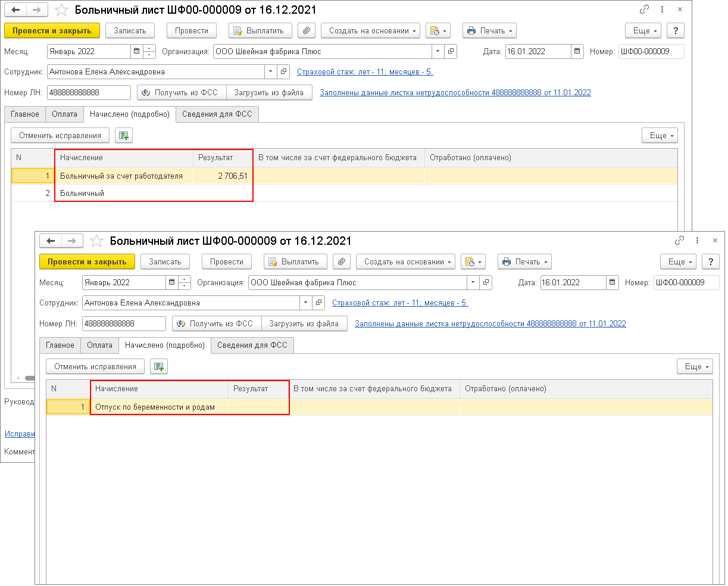Select the Больничный за счет работодателя row

click(121, 176)
